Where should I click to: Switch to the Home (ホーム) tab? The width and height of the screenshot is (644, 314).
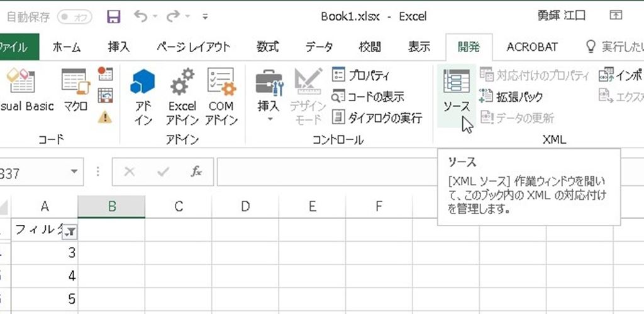click(66, 47)
